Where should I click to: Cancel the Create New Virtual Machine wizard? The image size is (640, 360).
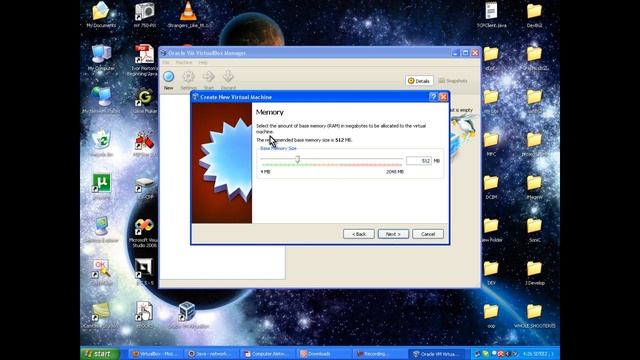click(428, 234)
